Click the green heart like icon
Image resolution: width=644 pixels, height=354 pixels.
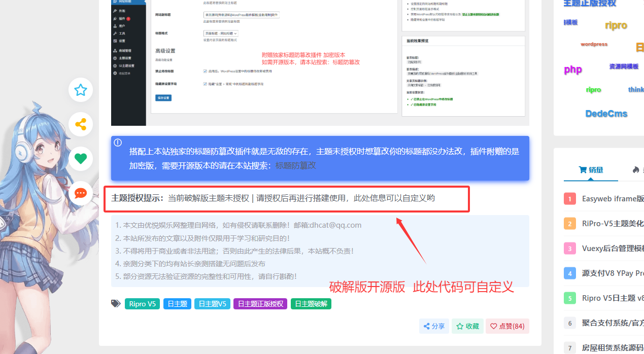coord(81,158)
